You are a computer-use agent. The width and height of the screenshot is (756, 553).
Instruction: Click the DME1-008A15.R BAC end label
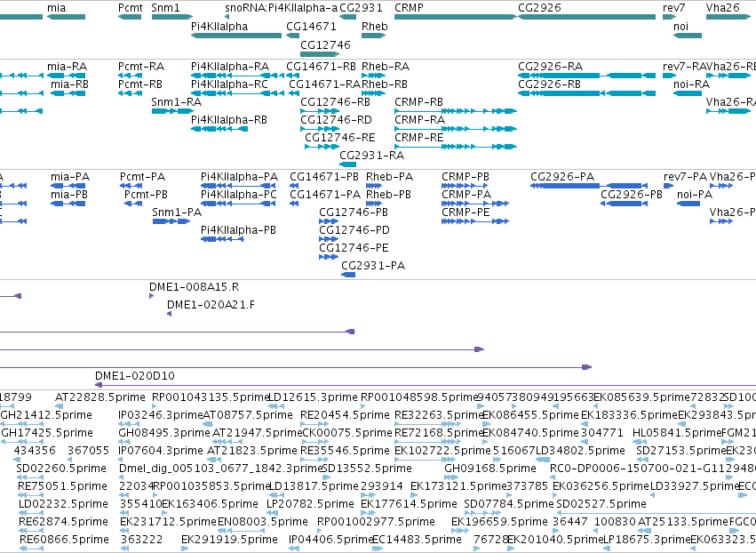coord(195,287)
